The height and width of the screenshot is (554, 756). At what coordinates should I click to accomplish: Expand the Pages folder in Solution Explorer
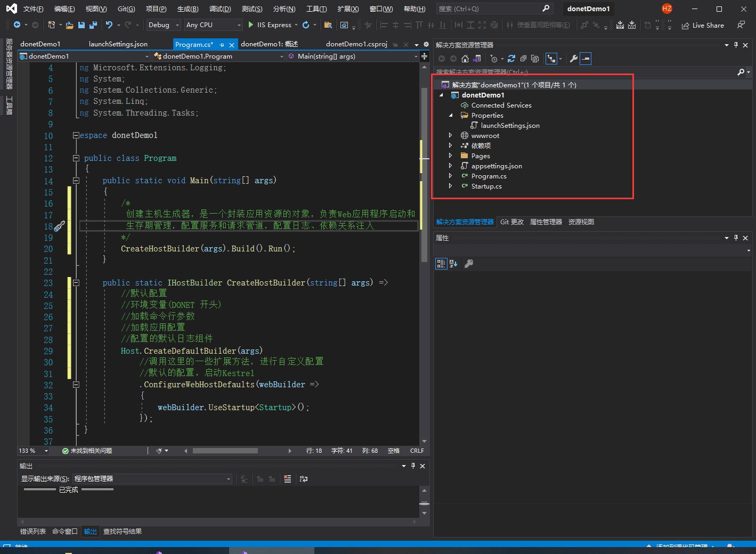point(451,156)
